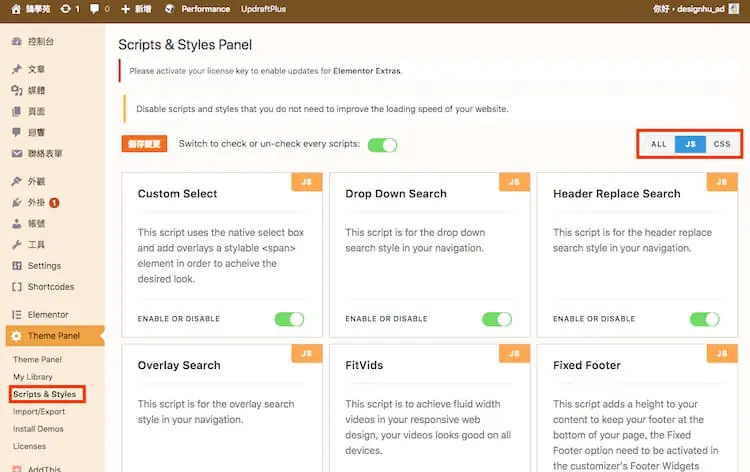Screen dimensions: 750x472
Task: Click the Shortcodes brackets icon in sidebar
Action: [x=17, y=286]
